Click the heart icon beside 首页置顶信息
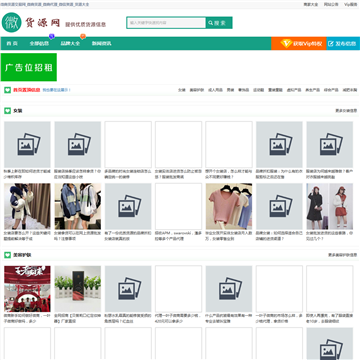Viewport: 360px width, 360px height. (x=7, y=90)
